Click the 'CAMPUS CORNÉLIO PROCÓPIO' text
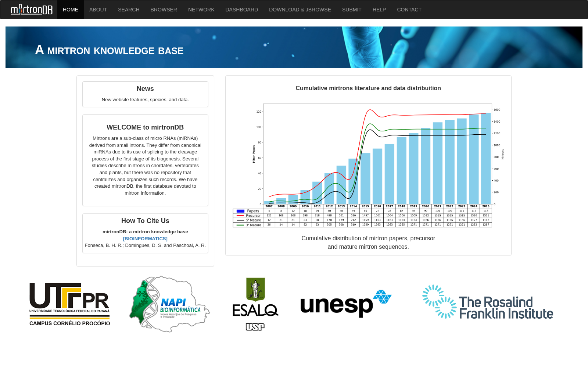The height and width of the screenshot is (368, 588). pos(70,323)
